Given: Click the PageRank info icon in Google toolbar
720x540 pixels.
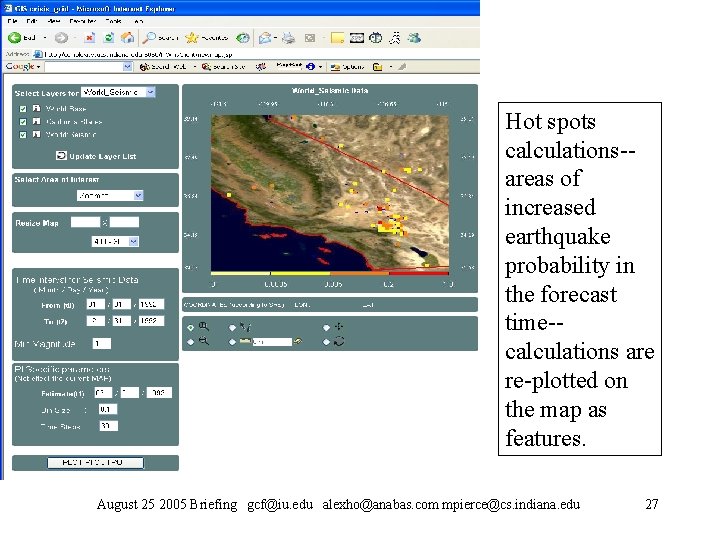Looking at the screenshot, I should 310,67.
